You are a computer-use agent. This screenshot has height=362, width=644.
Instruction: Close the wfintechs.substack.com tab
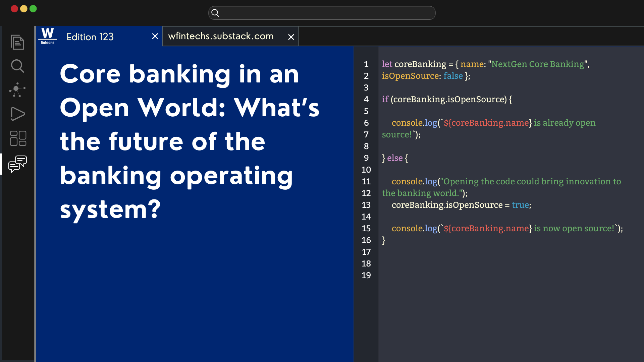(x=291, y=37)
